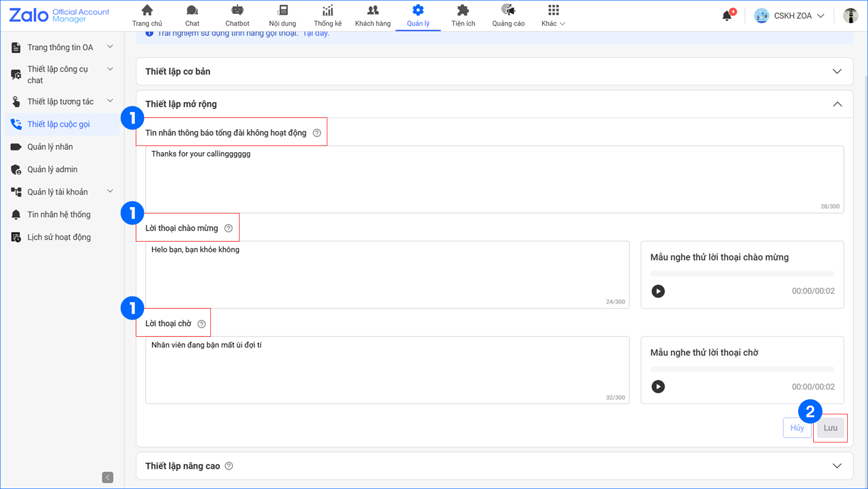
Task: Select Quản lý nhãn in sidebar
Action: tap(50, 147)
